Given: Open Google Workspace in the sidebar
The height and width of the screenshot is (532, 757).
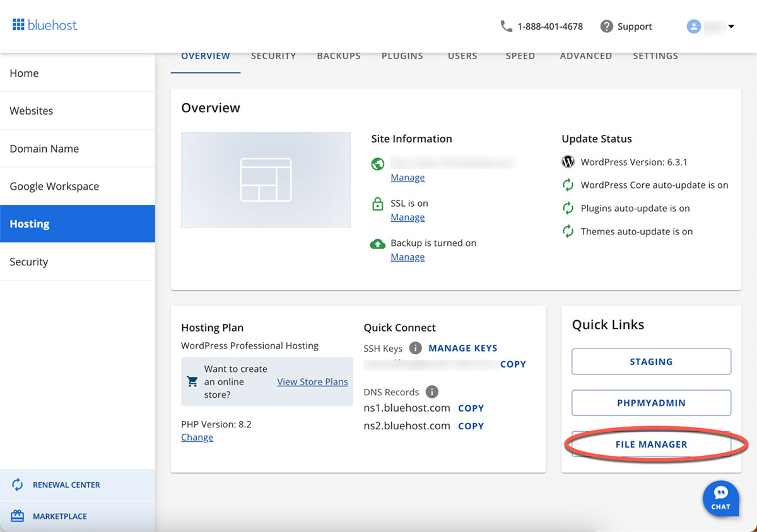Looking at the screenshot, I should tap(78, 187).
